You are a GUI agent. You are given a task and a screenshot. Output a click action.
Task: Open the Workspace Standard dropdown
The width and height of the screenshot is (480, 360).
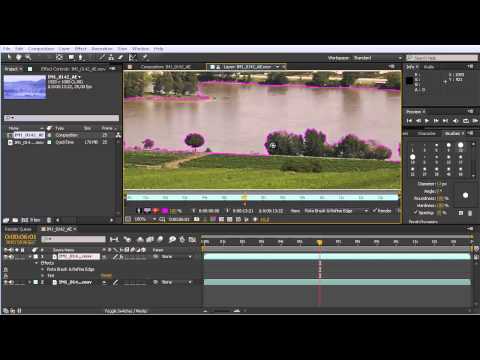[377, 58]
